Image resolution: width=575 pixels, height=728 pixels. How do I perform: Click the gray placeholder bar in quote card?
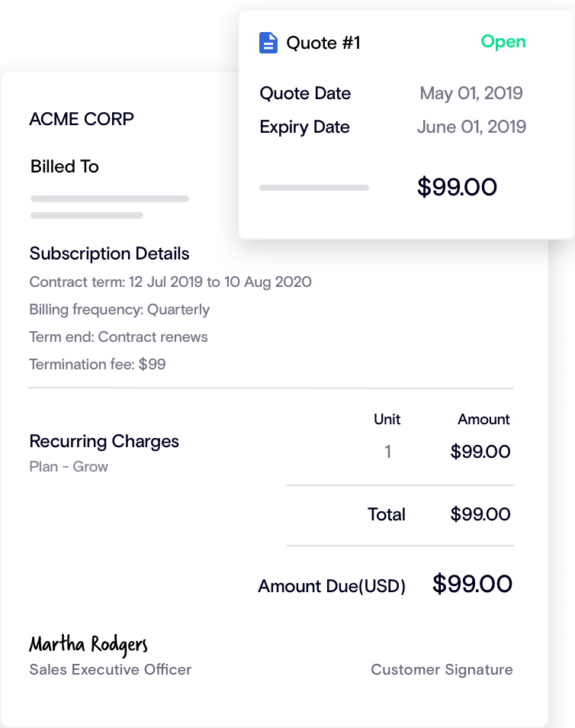tap(314, 188)
